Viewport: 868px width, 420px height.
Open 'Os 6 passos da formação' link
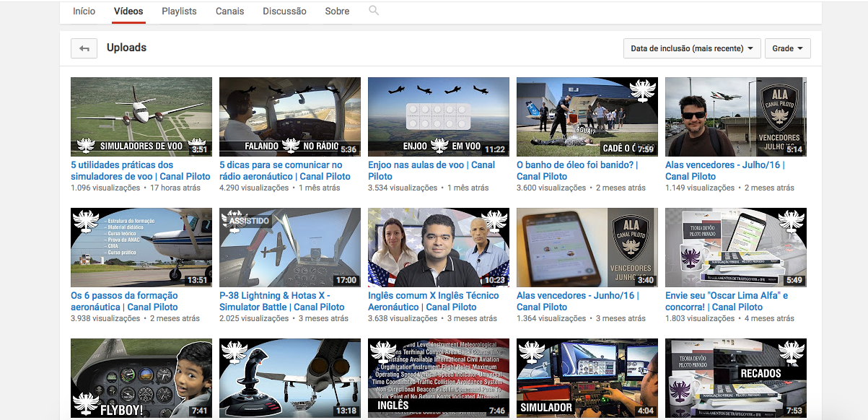124,301
